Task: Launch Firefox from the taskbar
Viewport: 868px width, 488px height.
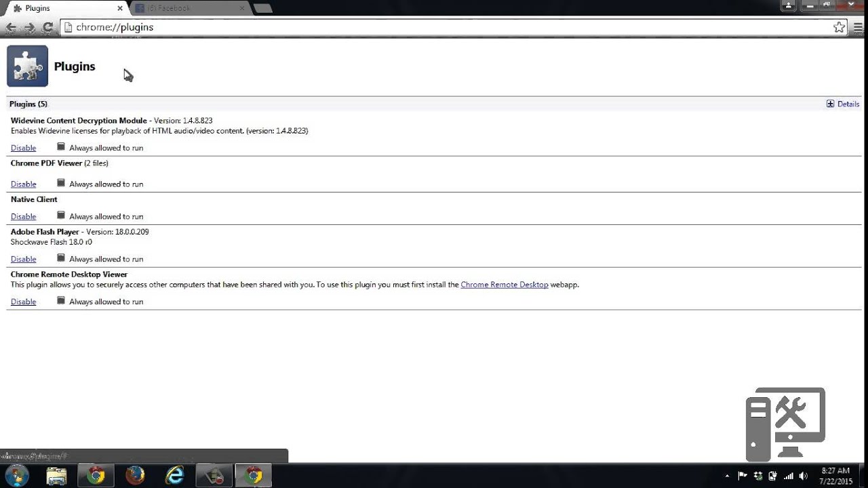Action: (135, 476)
